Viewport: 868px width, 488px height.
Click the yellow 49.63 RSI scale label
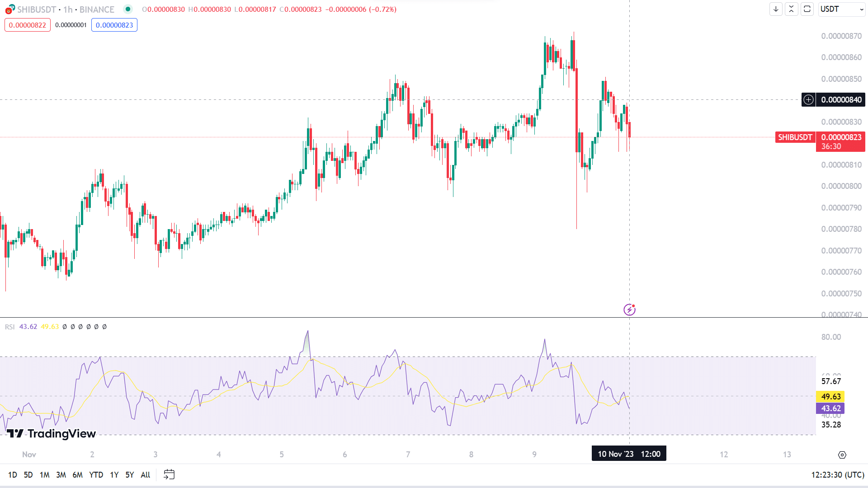click(830, 397)
